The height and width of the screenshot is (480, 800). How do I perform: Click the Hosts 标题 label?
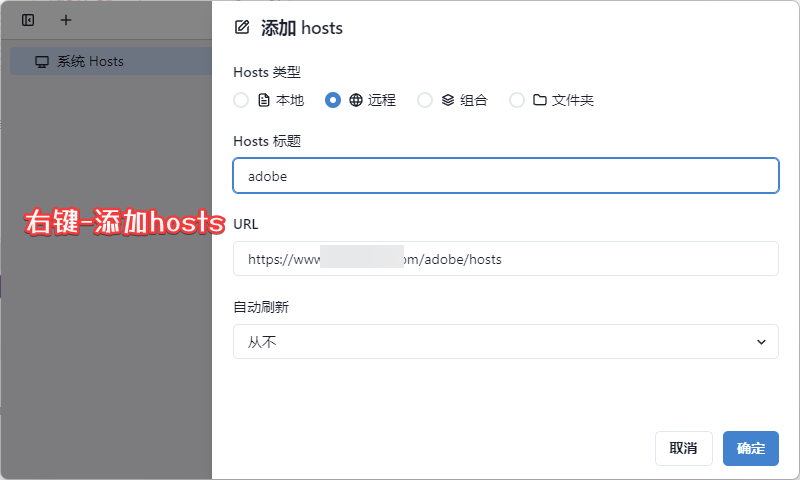(267, 141)
